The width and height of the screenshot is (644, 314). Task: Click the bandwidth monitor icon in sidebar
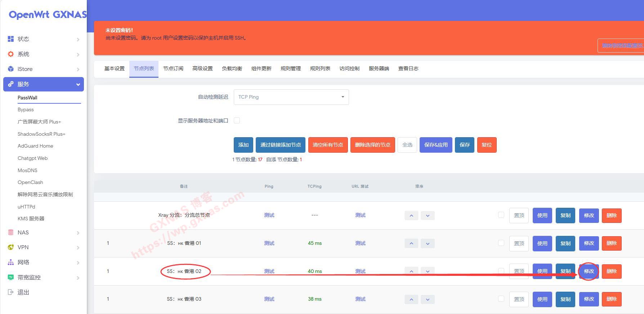[11, 277]
